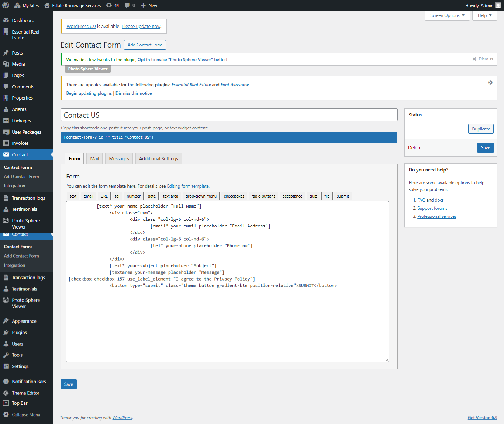504x425 pixels.
Task: Duplicate the Contact US form
Action: (480, 129)
